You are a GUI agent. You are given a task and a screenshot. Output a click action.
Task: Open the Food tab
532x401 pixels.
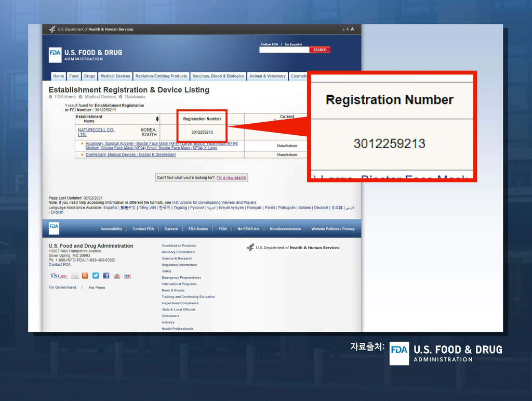pos(74,76)
